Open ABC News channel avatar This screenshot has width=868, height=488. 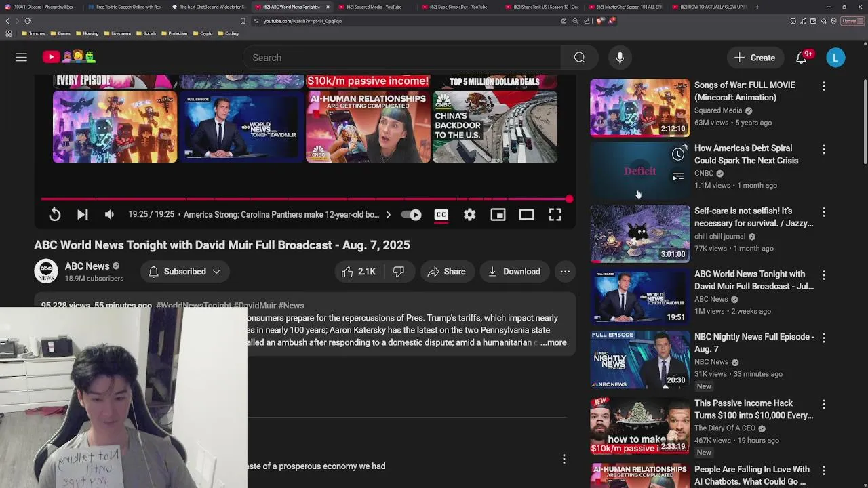(46, 271)
